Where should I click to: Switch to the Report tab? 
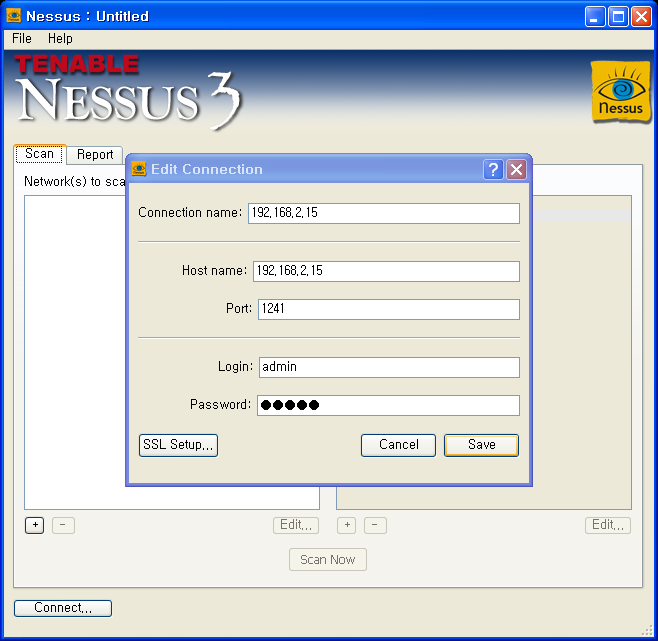[95, 155]
